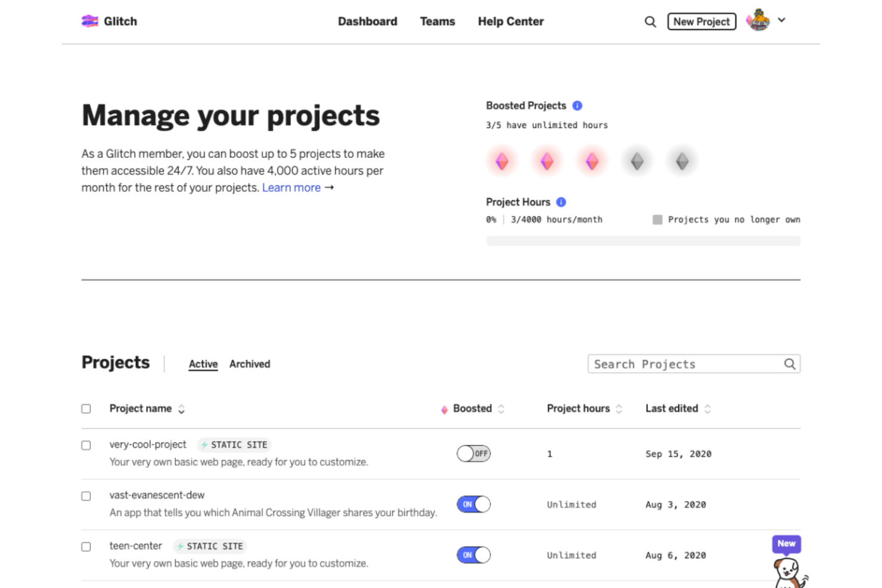Follow the Learn more link

pos(292,188)
